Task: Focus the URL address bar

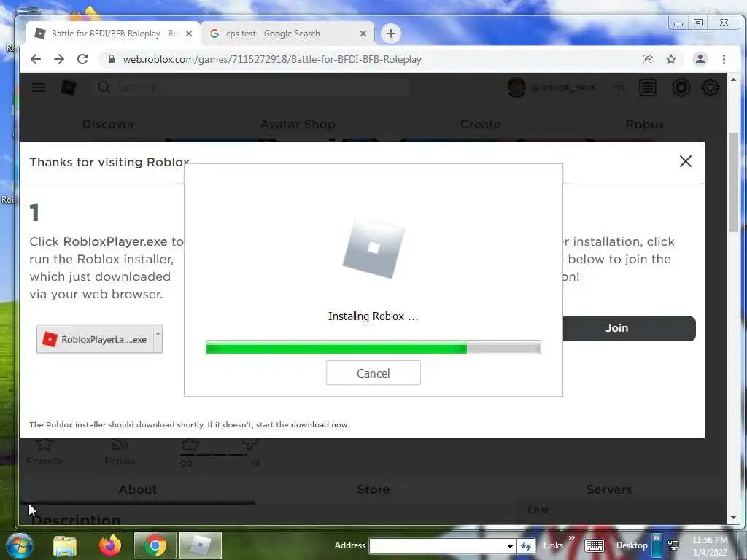Action: [x=371, y=60]
